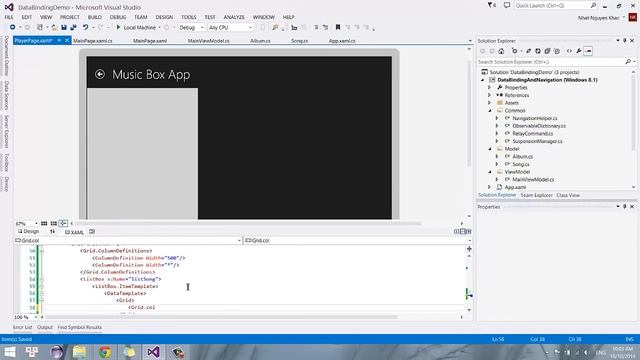The height and width of the screenshot is (360, 640).
Task: Select the vertical split view icon
Action: tap(456, 231)
